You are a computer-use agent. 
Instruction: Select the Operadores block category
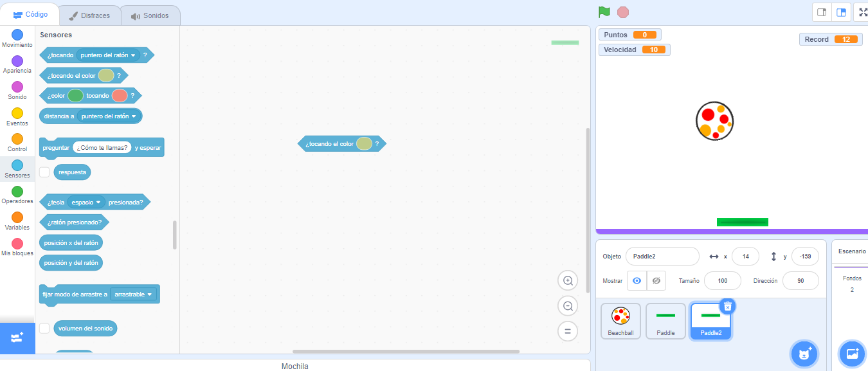17,195
